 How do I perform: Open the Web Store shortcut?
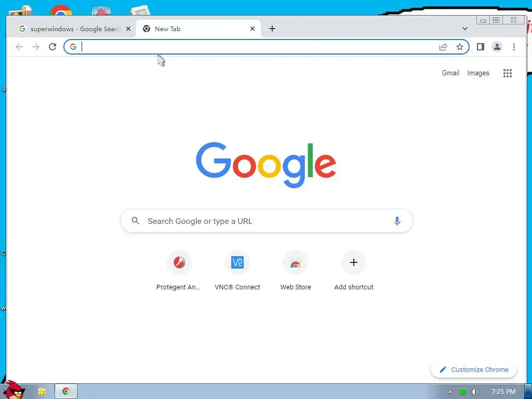[296, 270]
